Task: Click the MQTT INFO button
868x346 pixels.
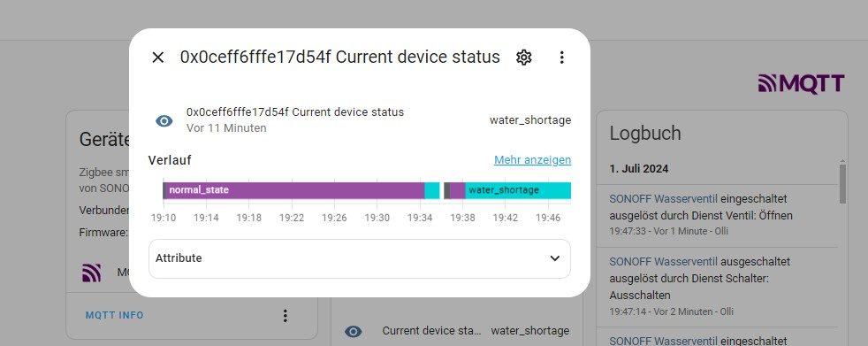Action: pos(115,316)
